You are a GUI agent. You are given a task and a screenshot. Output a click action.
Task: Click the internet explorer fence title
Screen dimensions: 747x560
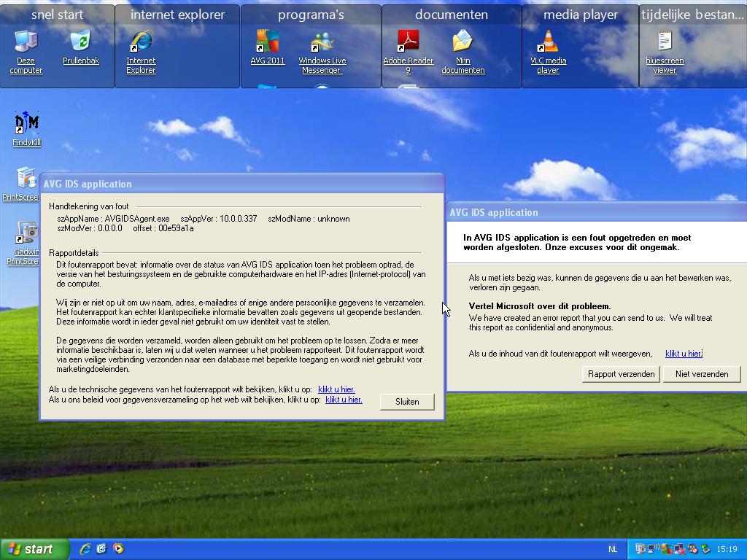pos(177,15)
